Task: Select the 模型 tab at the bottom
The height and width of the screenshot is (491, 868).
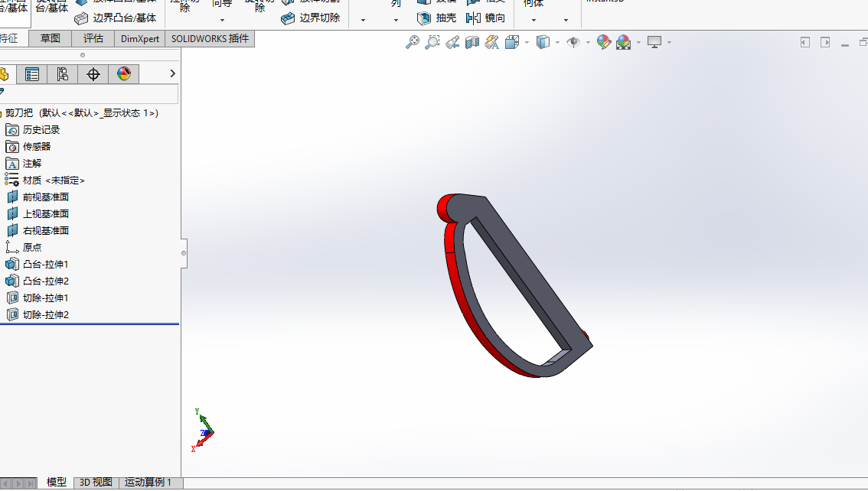Action: click(x=56, y=482)
